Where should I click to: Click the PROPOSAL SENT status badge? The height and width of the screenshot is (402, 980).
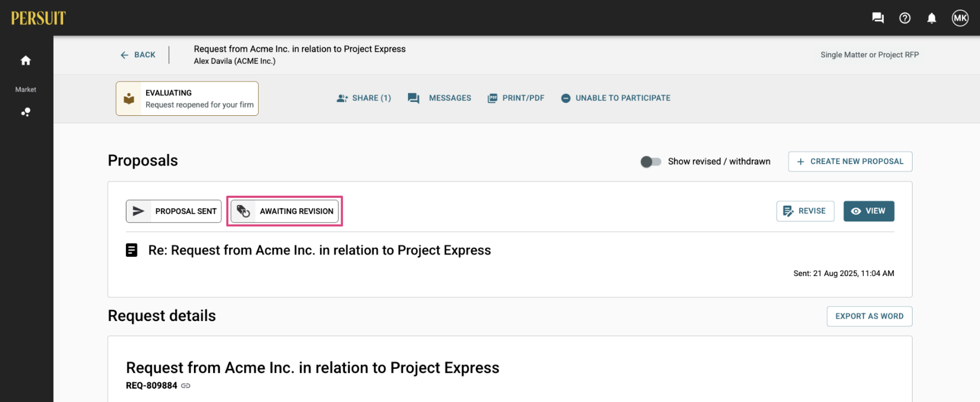point(174,211)
